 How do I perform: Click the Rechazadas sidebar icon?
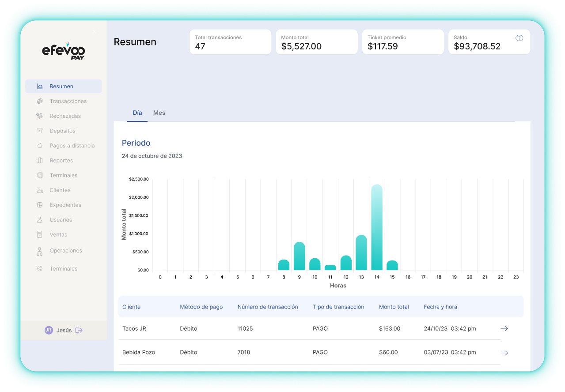pyautogui.click(x=40, y=116)
